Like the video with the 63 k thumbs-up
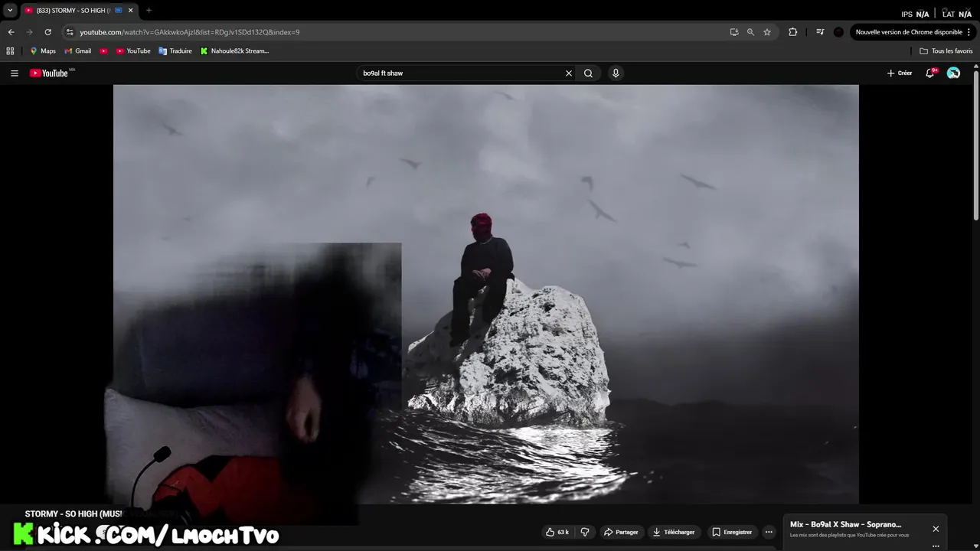Screen dimensions: 980x551 pos(557,532)
